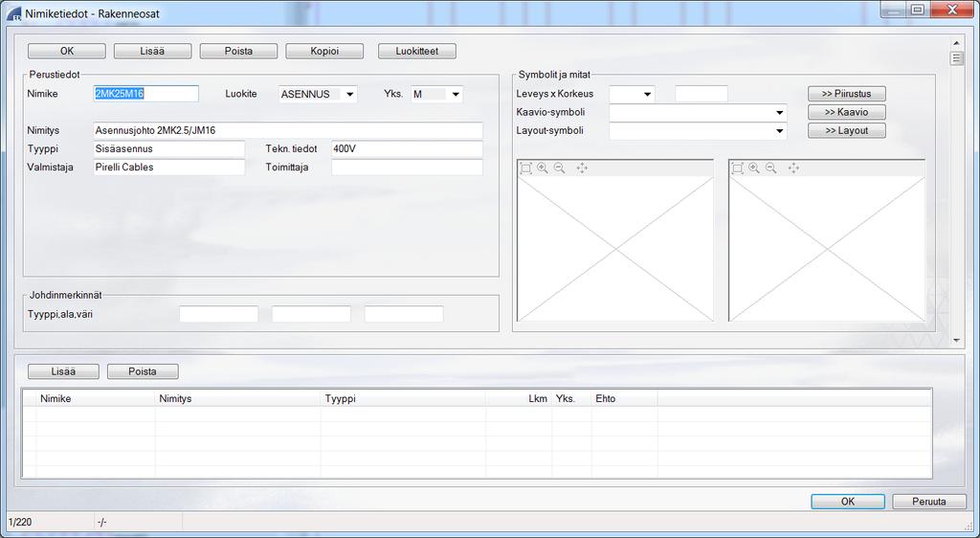
Task: Maximize the Nimiketiedot window
Action: [x=918, y=10]
